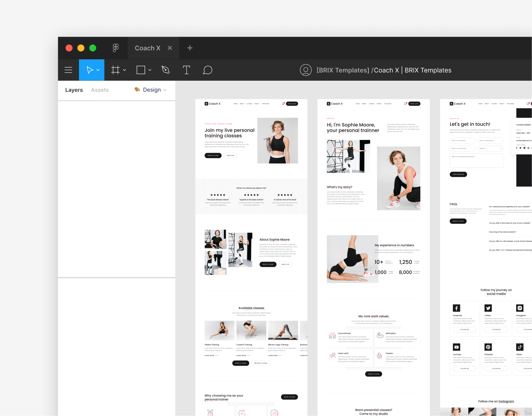Select the Coach X file tab
Image resolution: width=532 pixels, height=416 pixels.
(x=147, y=48)
